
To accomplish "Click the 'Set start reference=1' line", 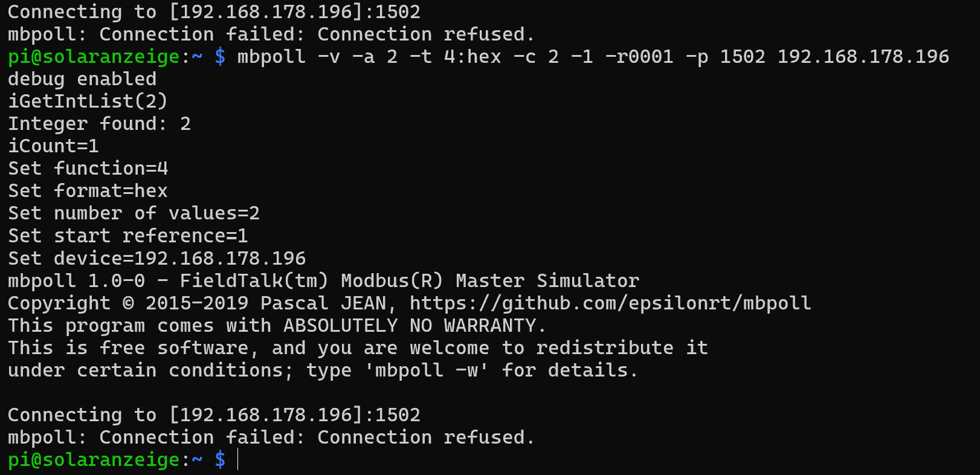I will [127, 236].
